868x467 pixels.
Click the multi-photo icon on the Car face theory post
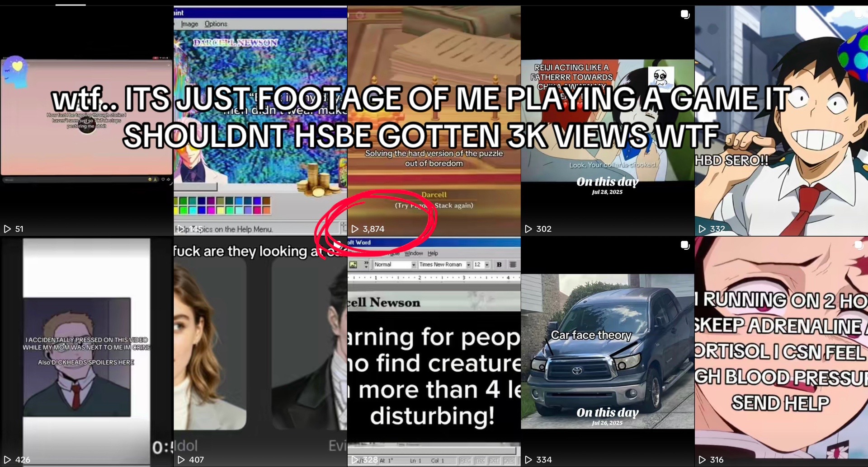685,245
